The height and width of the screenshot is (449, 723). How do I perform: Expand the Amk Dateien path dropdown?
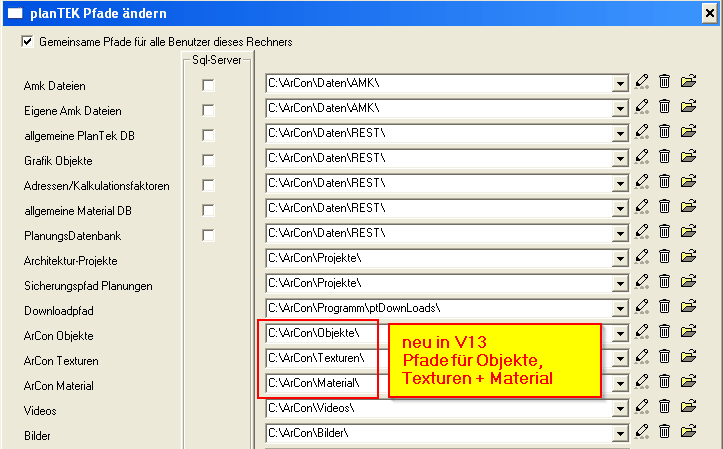pos(620,83)
